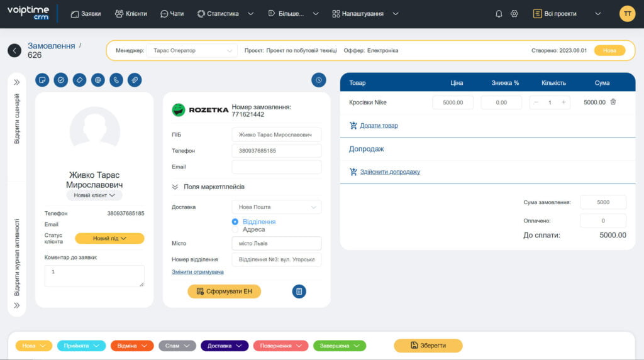This screenshot has height=360, width=644.
Task: Click the email @ icon in client toolbar
Action: point(98,80)
